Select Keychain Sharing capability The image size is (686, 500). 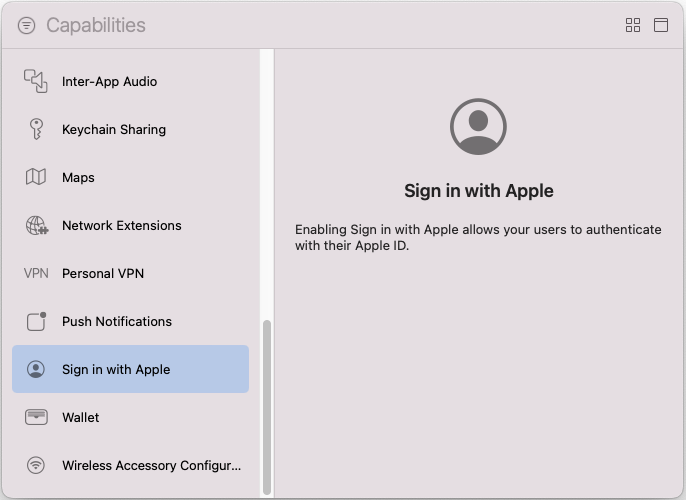click(130, 129)
